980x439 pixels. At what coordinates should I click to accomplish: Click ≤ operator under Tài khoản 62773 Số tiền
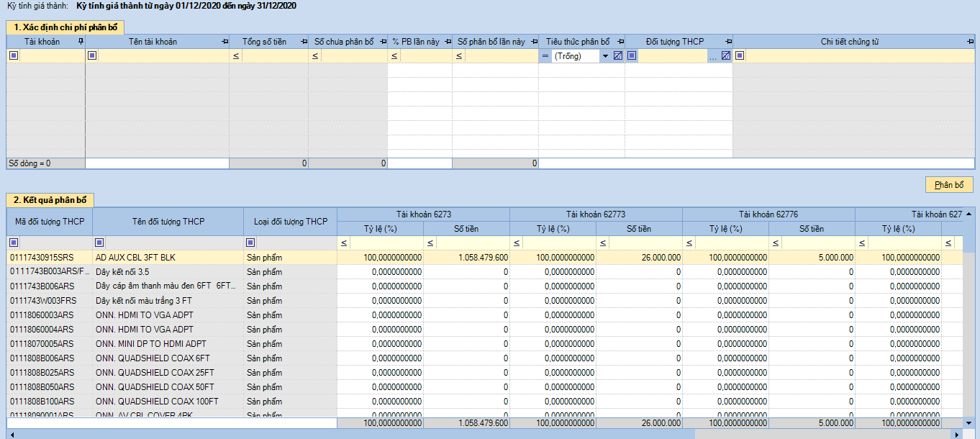pos(603,243)
